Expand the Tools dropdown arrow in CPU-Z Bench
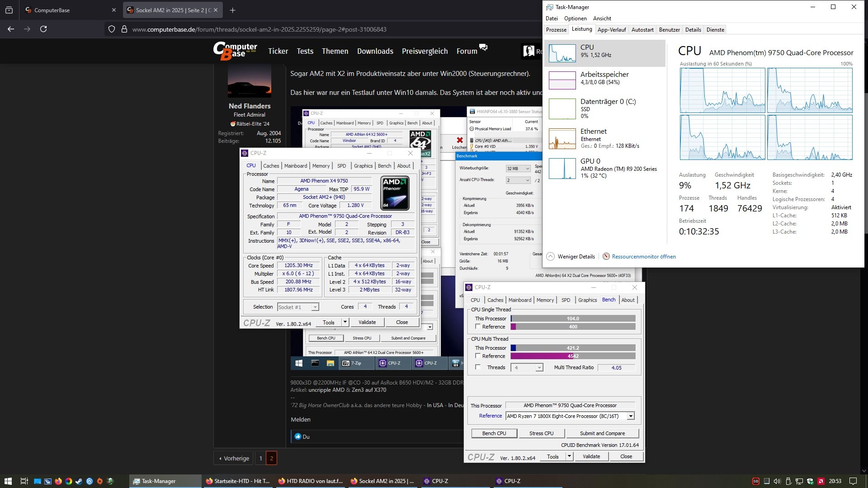 tap(569, 456)
